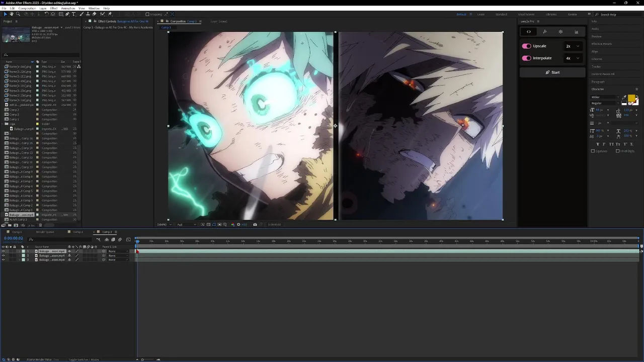
Task: Toggle the Interpolate switch
Action: pos(526,58)
